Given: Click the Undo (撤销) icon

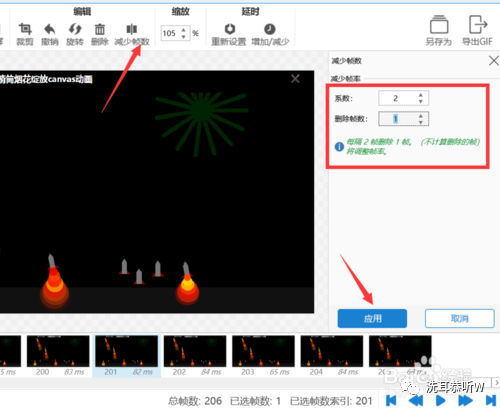Looking at the screenshot, I should [50, 29].
